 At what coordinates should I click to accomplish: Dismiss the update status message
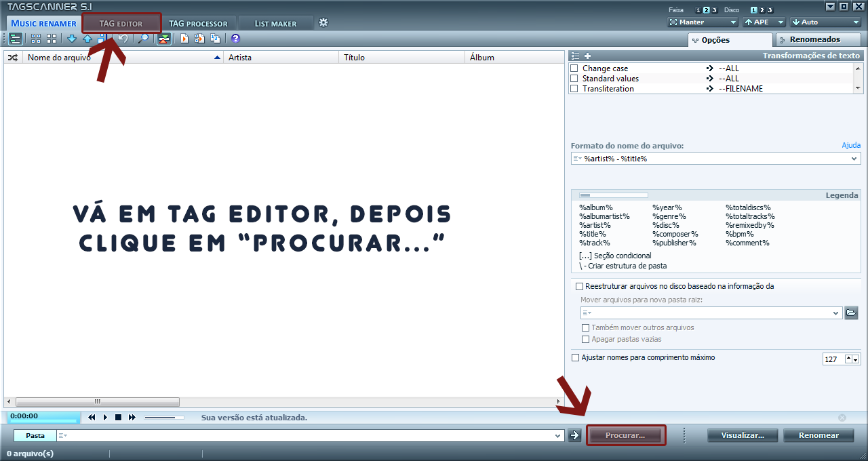coord(842,418)
